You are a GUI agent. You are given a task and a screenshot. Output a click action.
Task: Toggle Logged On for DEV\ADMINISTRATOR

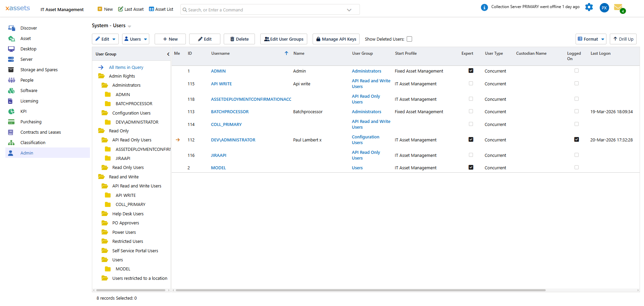tap(576, 139)
